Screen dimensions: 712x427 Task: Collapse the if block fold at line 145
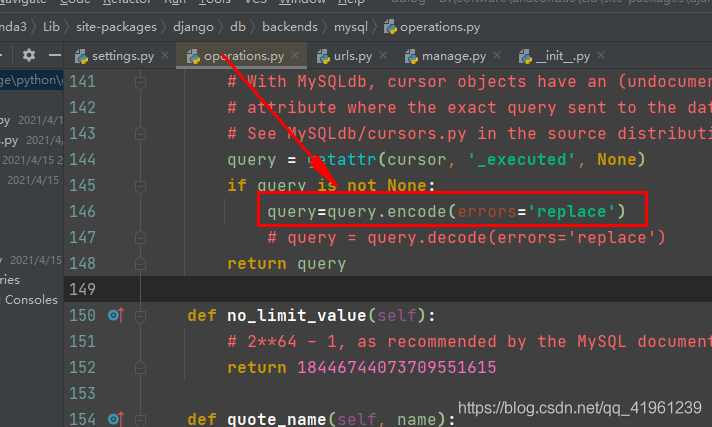tap(140, 186)
